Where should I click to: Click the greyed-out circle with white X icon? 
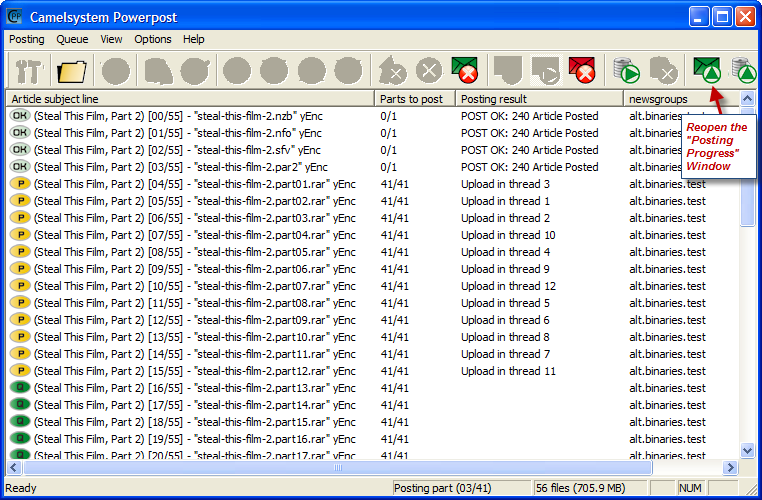pyautogui.click(x=429, y=71)
